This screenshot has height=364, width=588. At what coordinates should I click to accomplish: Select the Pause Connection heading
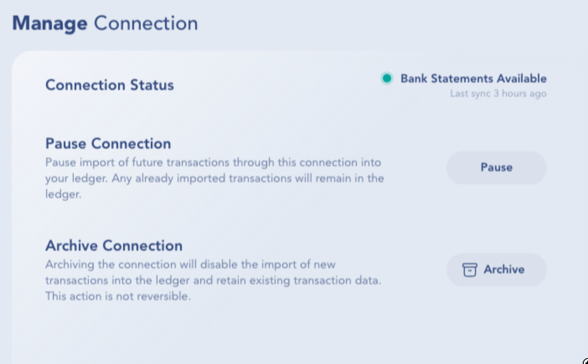pyautogui.click(x=108, y=144)
